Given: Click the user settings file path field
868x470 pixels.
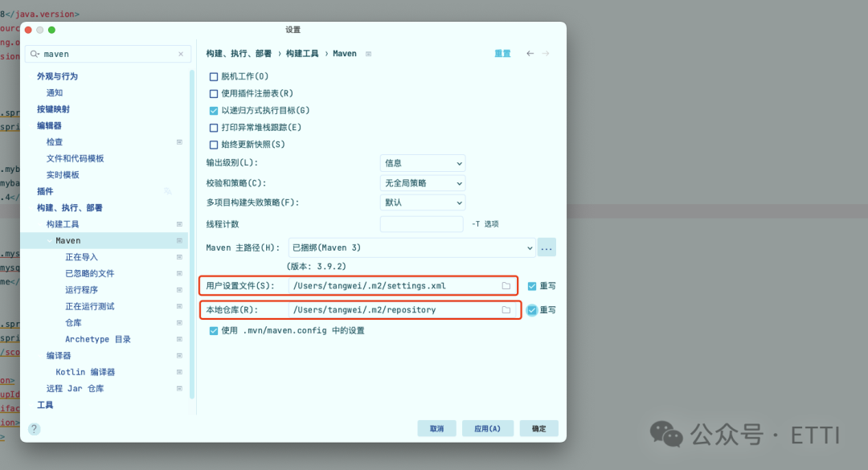Looking at the screenshot, I should tap(401, 286).
